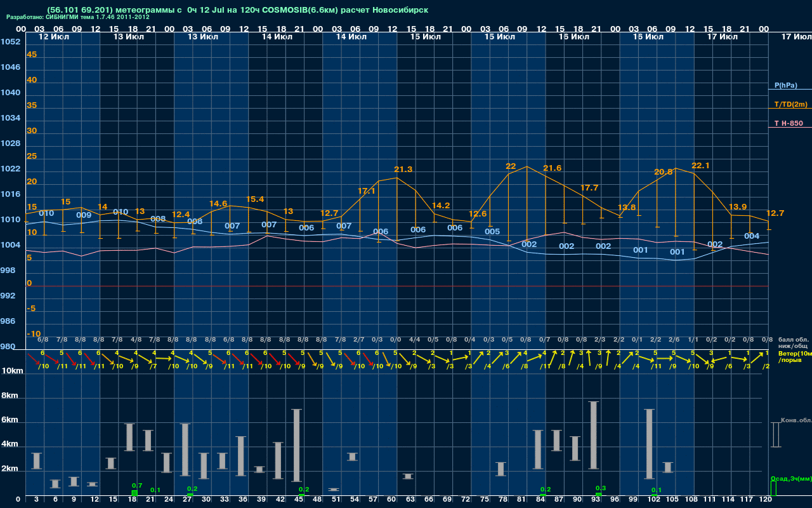Select the 12.4 temperature label

181,215
